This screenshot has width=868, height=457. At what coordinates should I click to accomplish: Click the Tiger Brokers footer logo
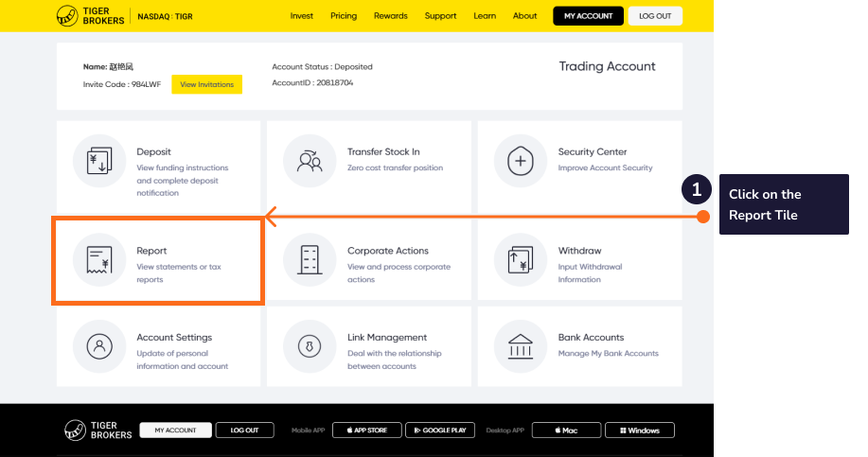98,430
